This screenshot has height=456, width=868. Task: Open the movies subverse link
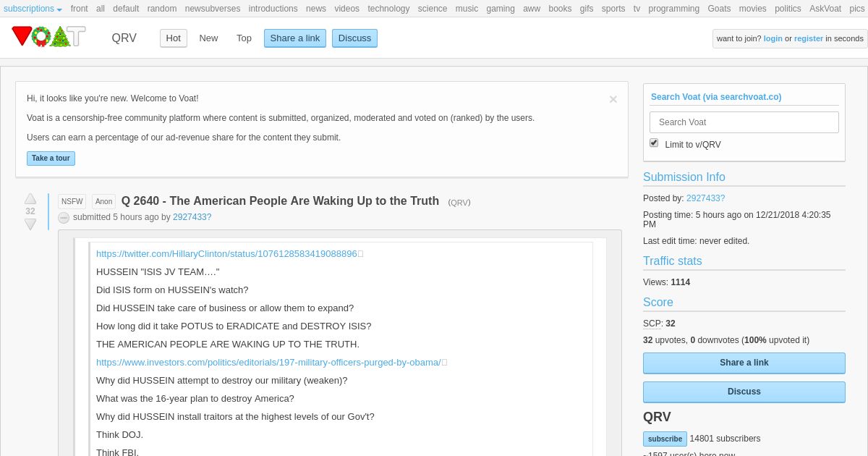point(753,9)
